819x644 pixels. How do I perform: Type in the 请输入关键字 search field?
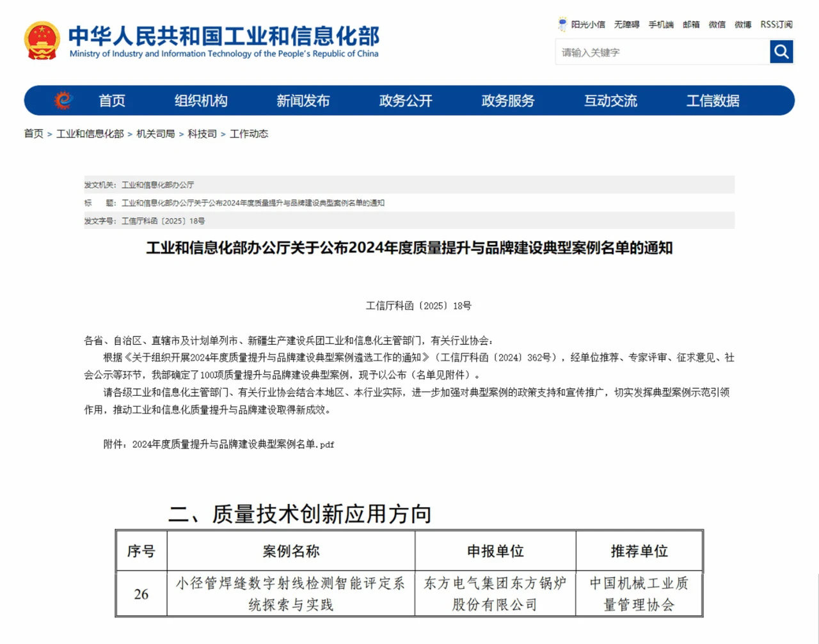pyautogui.click(x=662, y=52)
